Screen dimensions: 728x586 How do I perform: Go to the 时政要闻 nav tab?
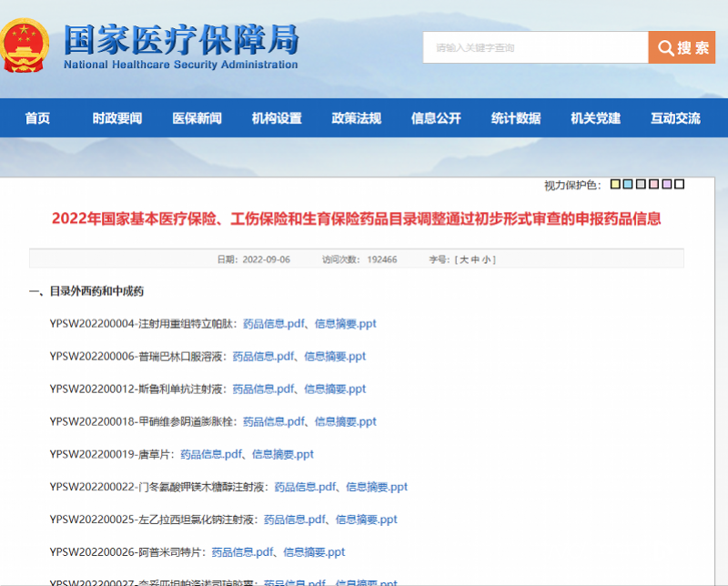(x=117, y=118)
